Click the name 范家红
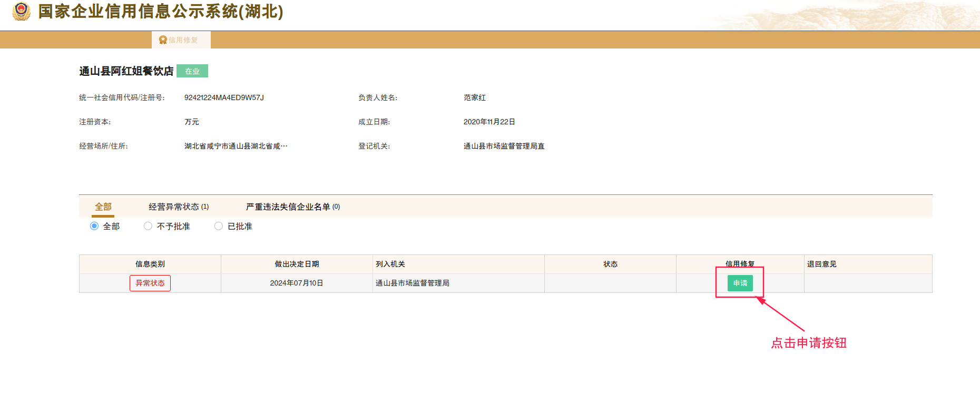This screenshot has height=412, width=980. click(x=475, y=97)
